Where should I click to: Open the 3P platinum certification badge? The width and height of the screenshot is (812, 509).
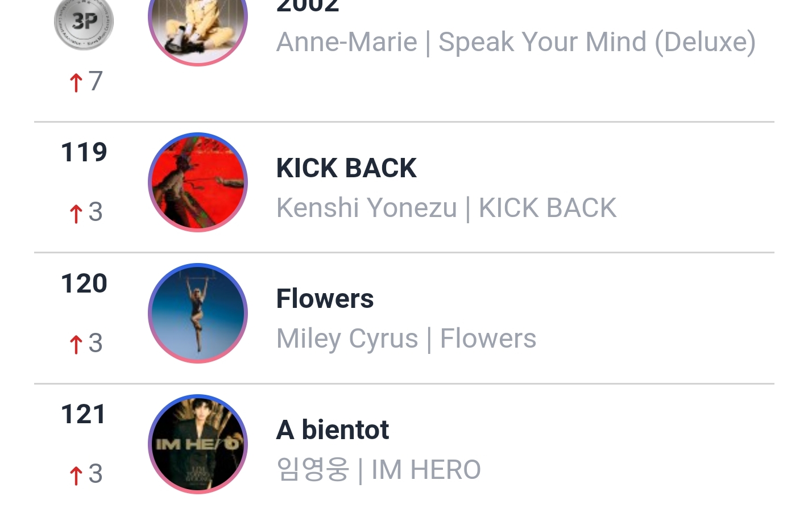(x=84, y=23)
